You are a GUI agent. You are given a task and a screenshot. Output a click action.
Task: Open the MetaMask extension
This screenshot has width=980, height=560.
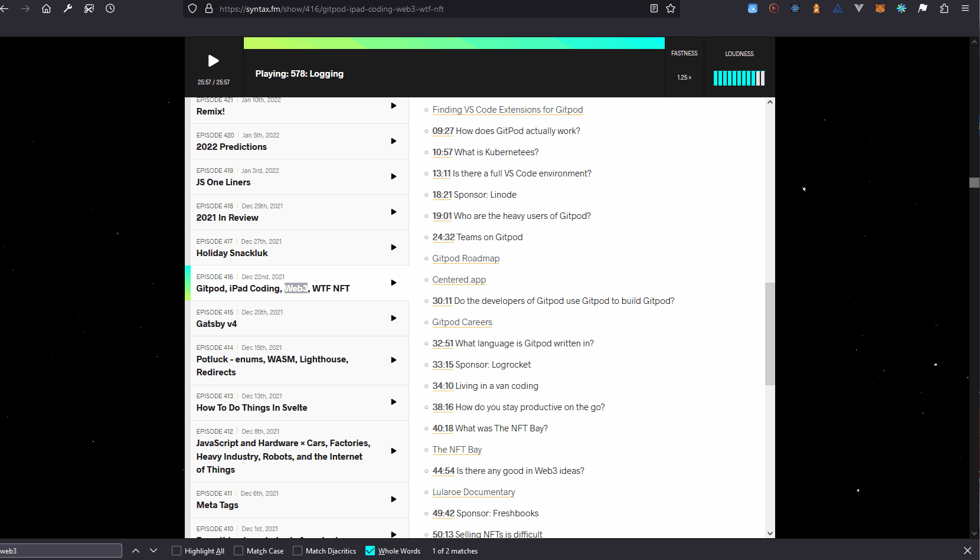(880, 8)
